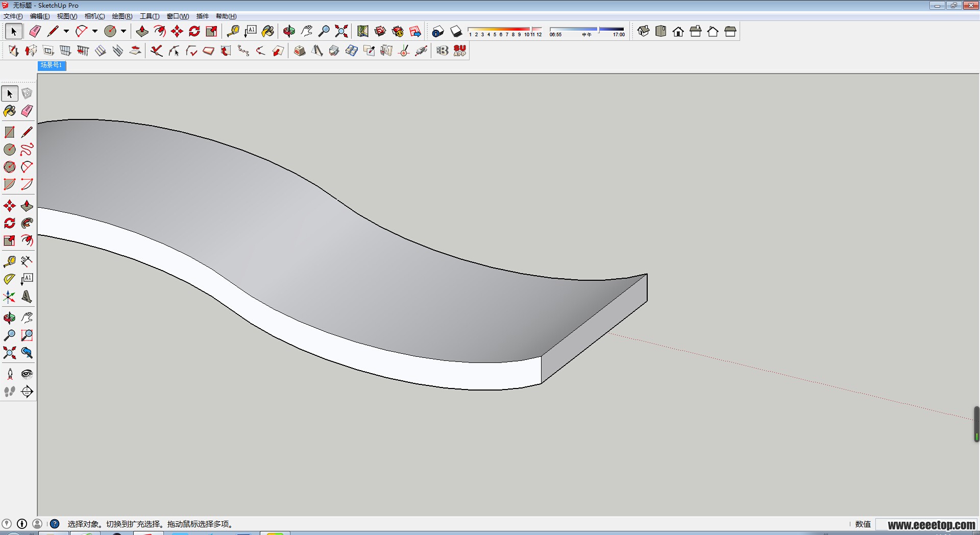Click the geolocation status icon
The image size is (980, 535).
7,524
